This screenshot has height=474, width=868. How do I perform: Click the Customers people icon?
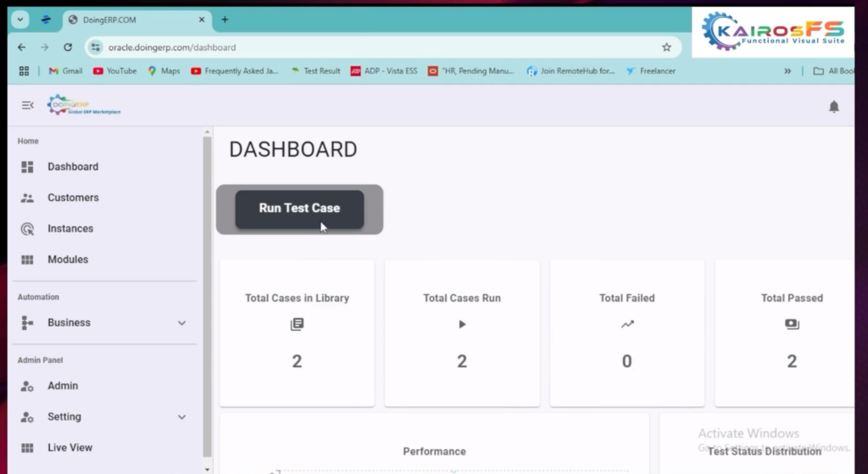pos(27,198)
